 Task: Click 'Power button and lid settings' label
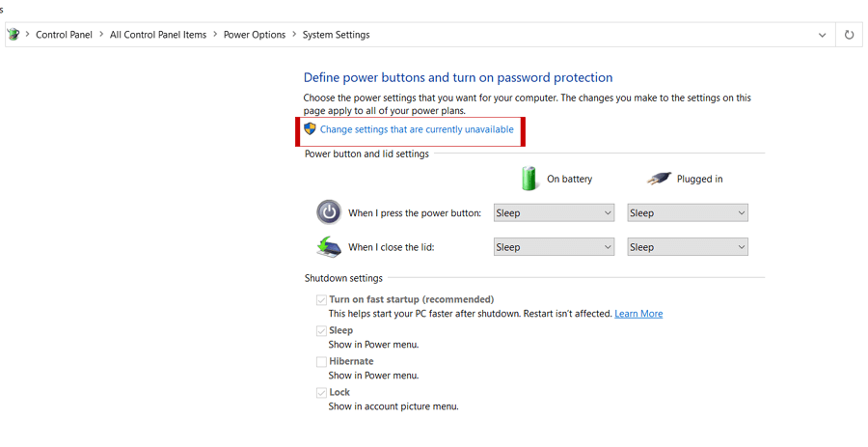click(x=366, y=154)
